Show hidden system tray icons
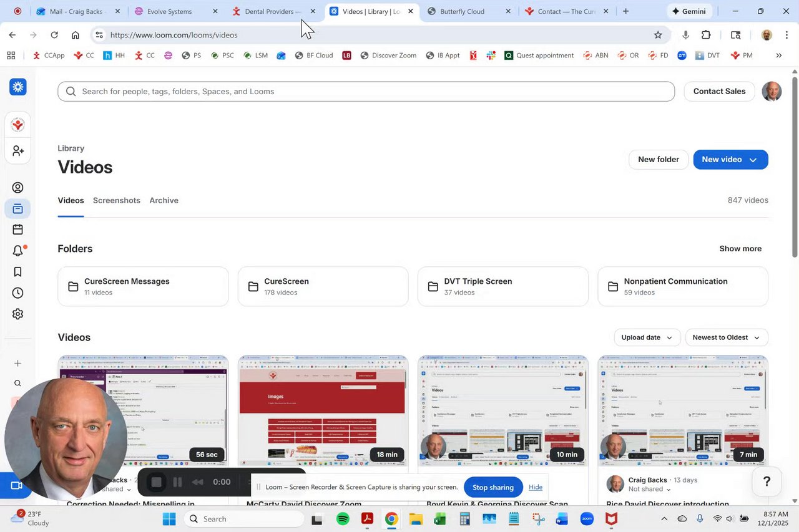799x532 pixels. pos(664,519)
